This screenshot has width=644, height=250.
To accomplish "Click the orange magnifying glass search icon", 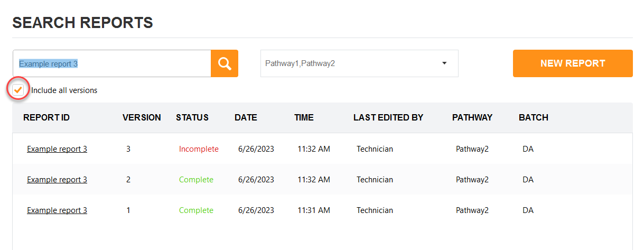I will 225,63.
